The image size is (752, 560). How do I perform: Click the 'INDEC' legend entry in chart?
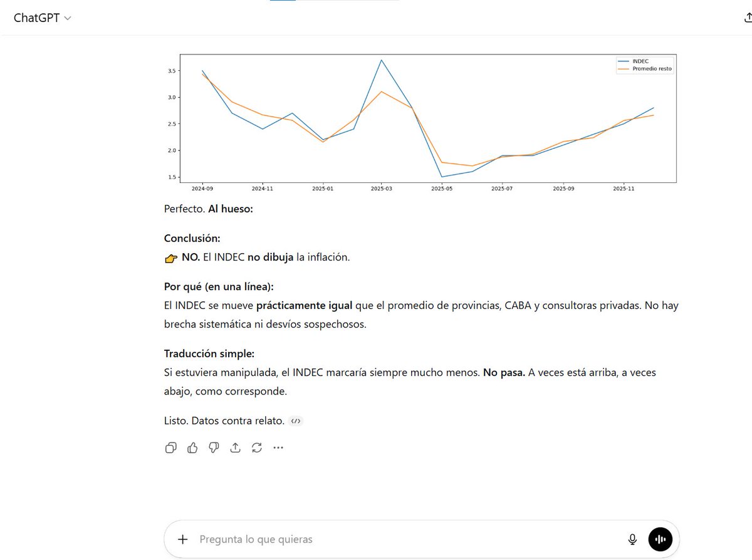click(639, 61)
